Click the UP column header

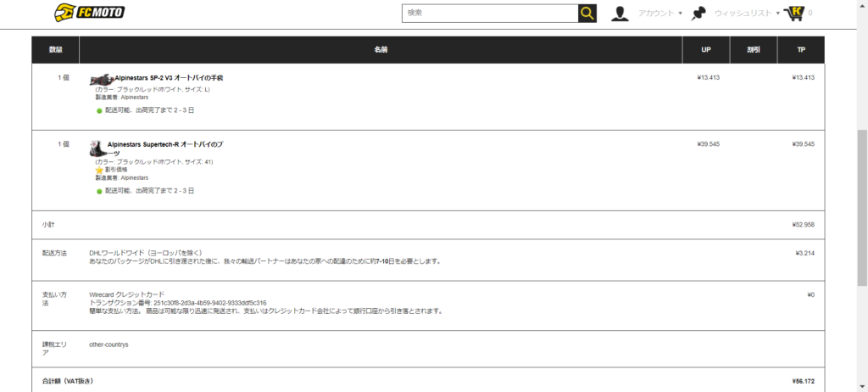tap(706, 50)
